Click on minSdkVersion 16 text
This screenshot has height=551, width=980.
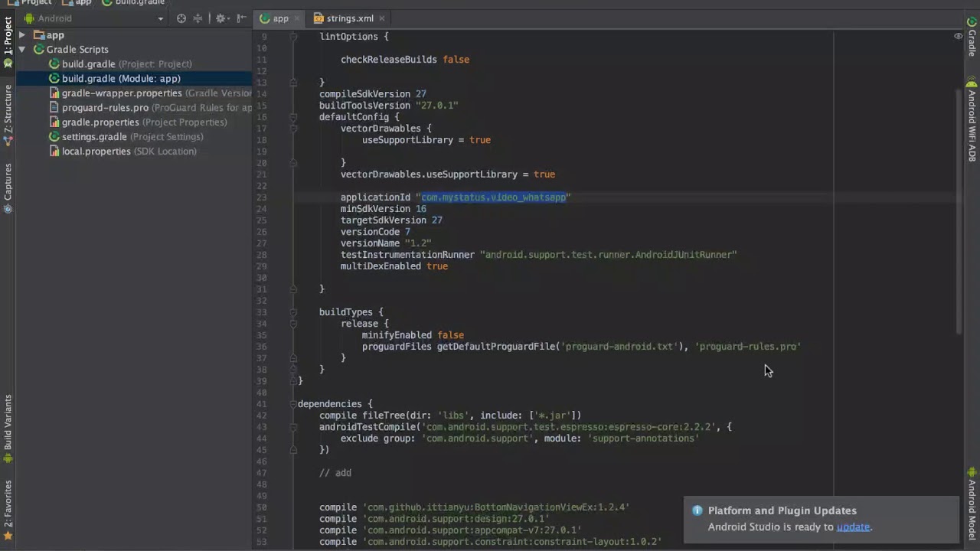click(384, 209)
